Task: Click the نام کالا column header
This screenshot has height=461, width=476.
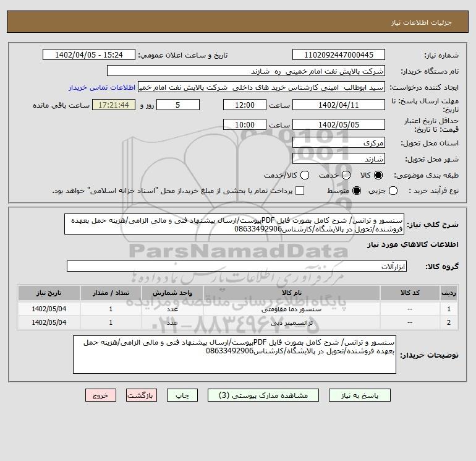Action: (291, 293)
